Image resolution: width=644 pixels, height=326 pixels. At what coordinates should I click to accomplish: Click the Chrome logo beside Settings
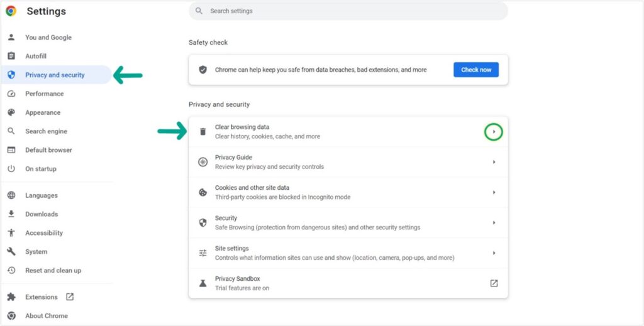(11, 11)
